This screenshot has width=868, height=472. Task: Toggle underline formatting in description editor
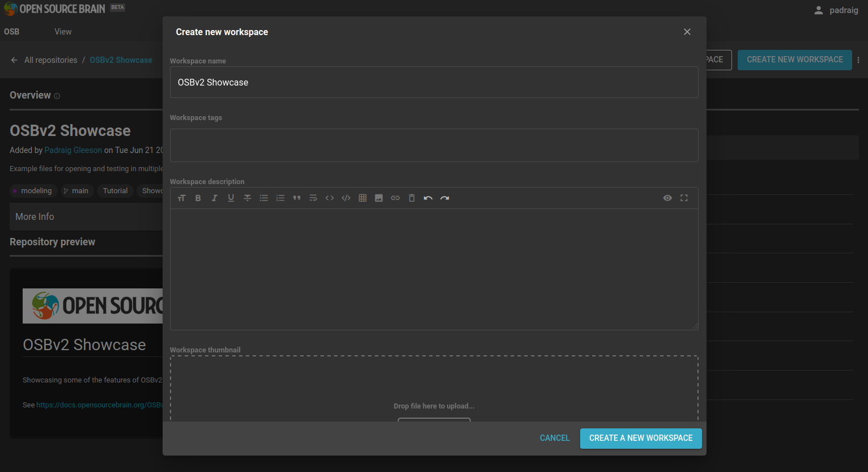point(231,198)
